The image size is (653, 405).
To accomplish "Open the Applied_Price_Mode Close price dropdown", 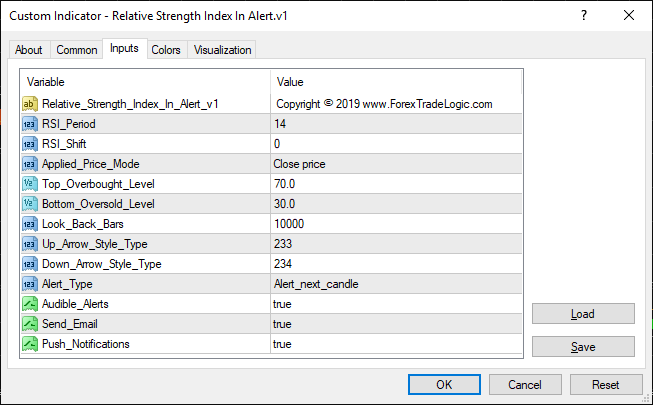I will click(395, 164).
